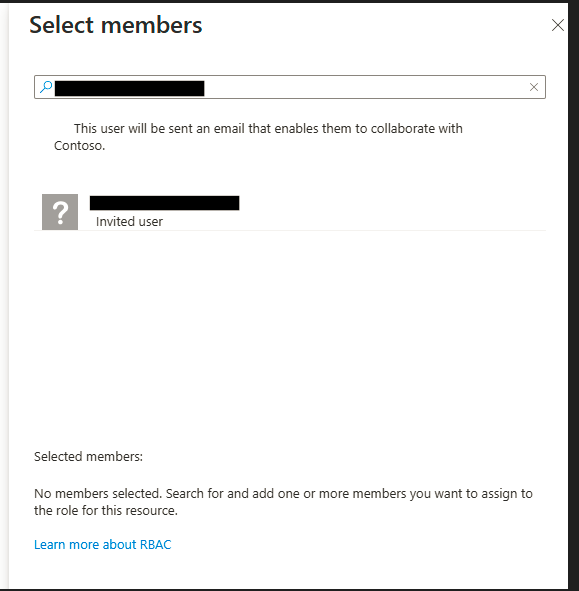Click the redacted text in the search box

pos(129,88)
